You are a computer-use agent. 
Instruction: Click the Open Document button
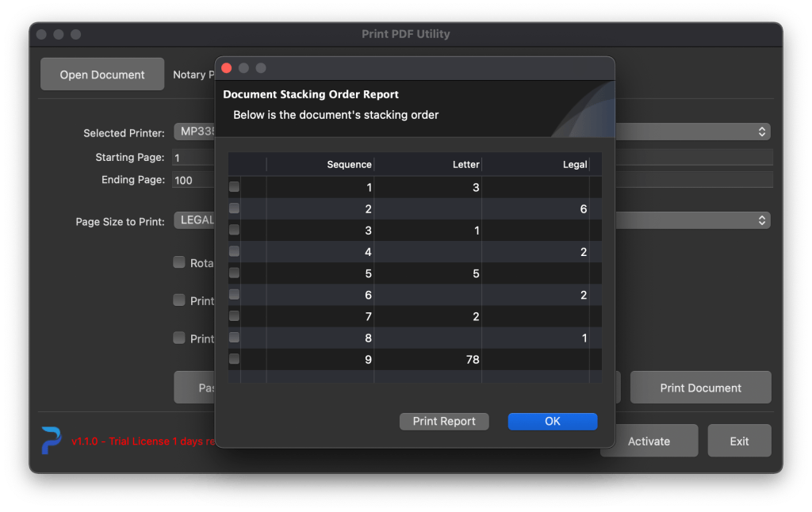(x=102, y=75)
